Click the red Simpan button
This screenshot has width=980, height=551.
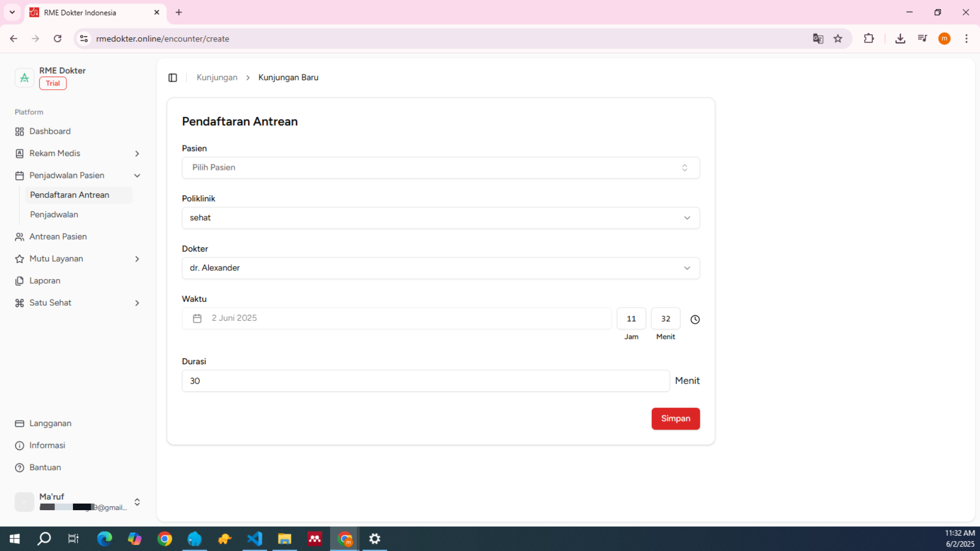coord(675,418)
